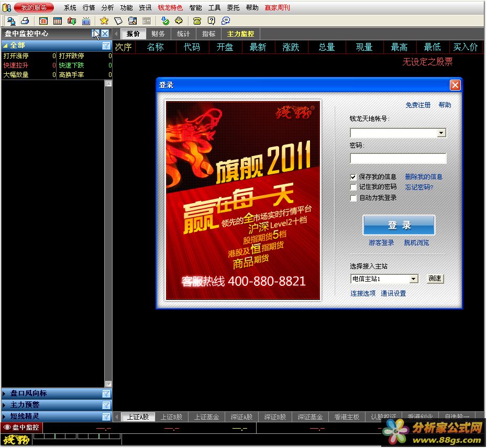Click the 帮助 link in login dialog
The image size is (487, 448).
click(x=445, y=105)
